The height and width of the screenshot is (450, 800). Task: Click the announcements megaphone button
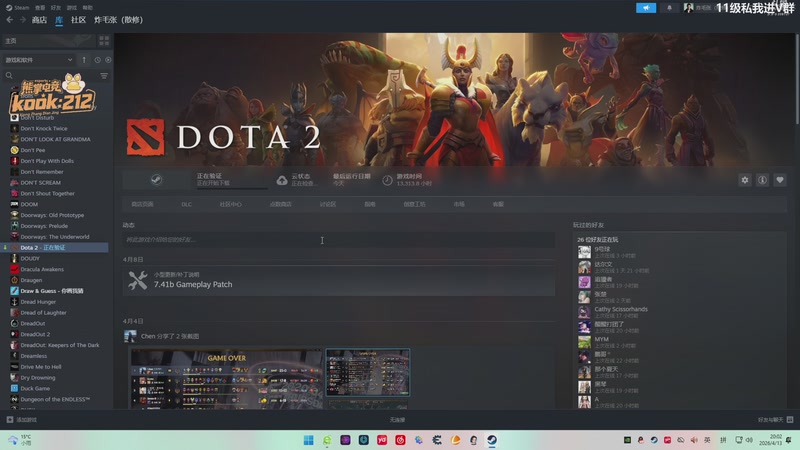(646, 8)
